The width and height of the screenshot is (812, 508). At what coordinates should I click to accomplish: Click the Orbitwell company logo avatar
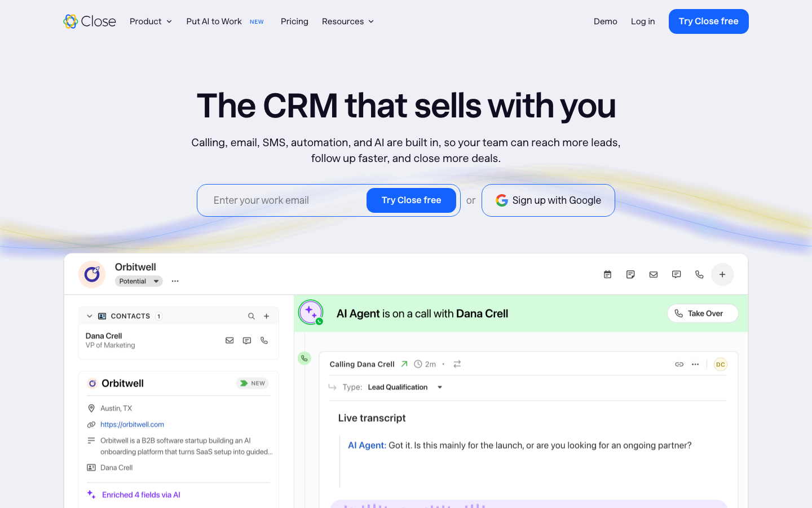[x=92, y=274]
